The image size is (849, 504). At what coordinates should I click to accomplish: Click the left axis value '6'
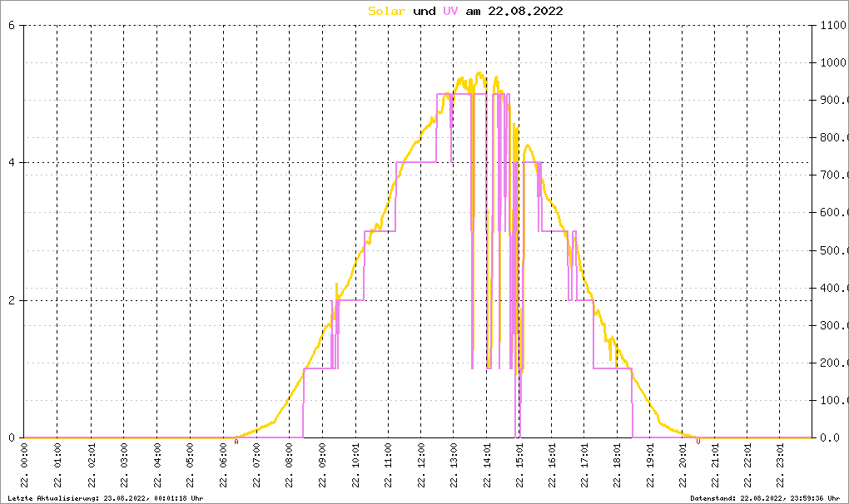pos(12,26)
